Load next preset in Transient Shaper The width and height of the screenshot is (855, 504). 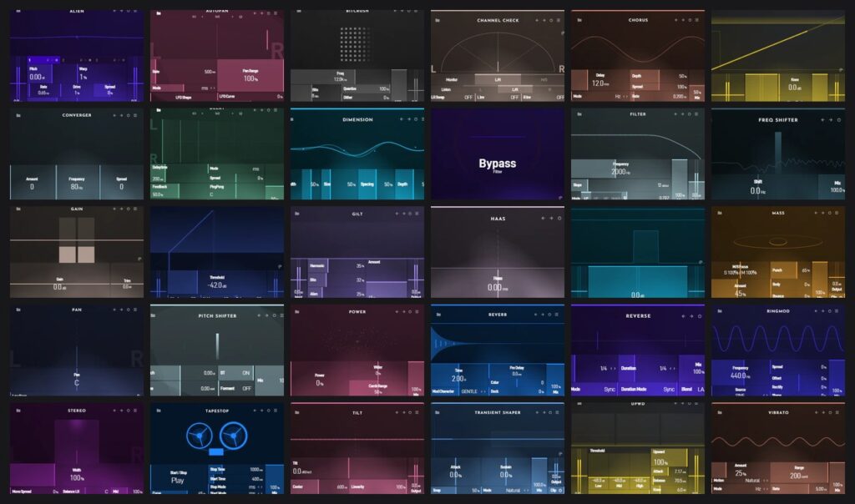(544, 412)
